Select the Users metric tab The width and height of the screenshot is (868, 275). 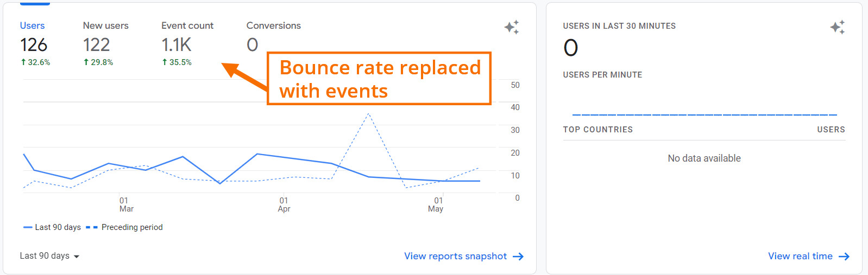coord(33,25)
